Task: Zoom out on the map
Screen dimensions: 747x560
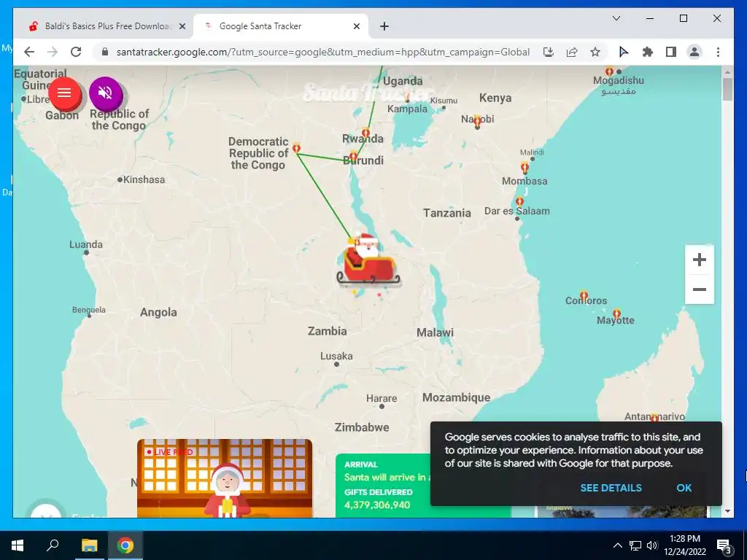Action: click(x=699, y=289)
